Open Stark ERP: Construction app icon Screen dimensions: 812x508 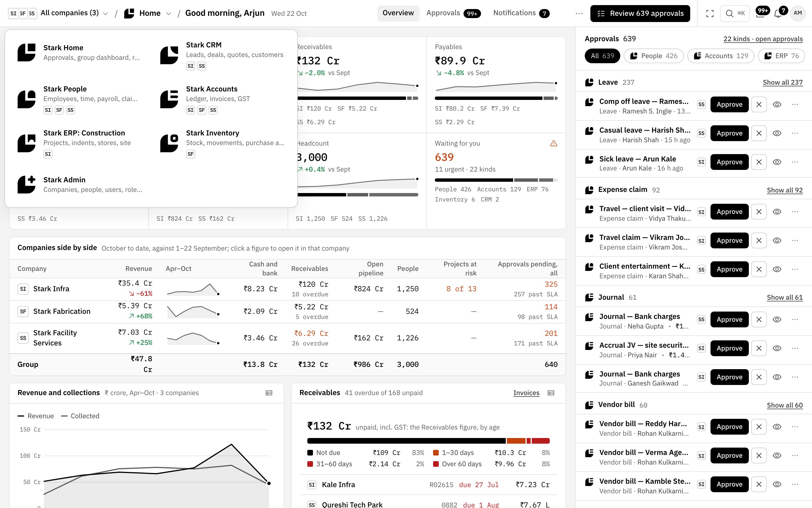pyautogui.click(x=27, y=143)
